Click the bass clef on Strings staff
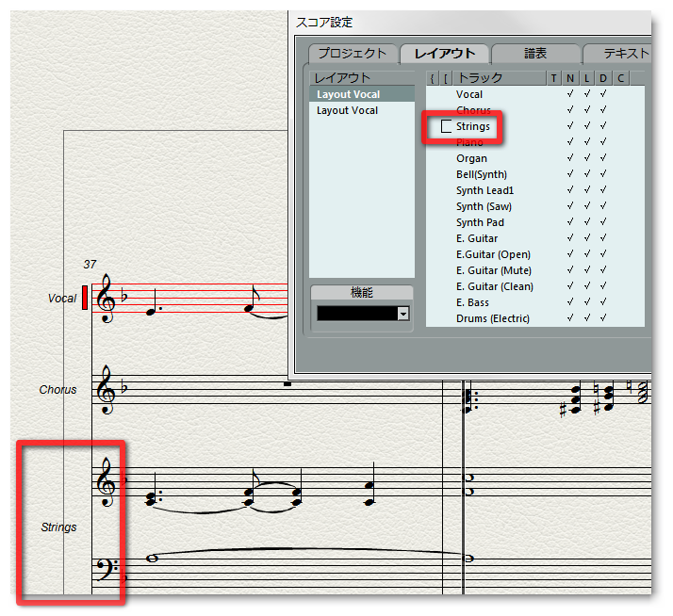This screenshot has height=616, width=673. [107, 568]
